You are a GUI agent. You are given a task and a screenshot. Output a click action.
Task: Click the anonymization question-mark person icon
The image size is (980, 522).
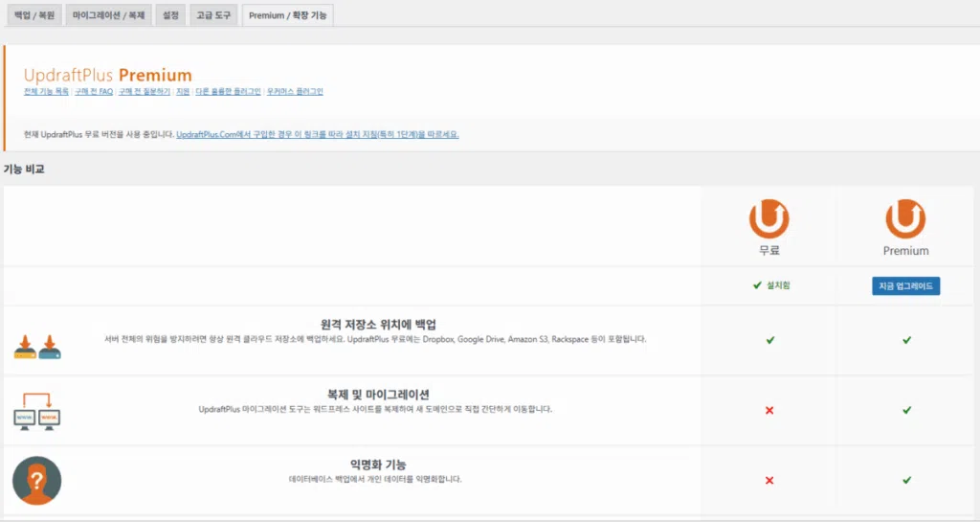pyautogui.click(x=37, y=480)
